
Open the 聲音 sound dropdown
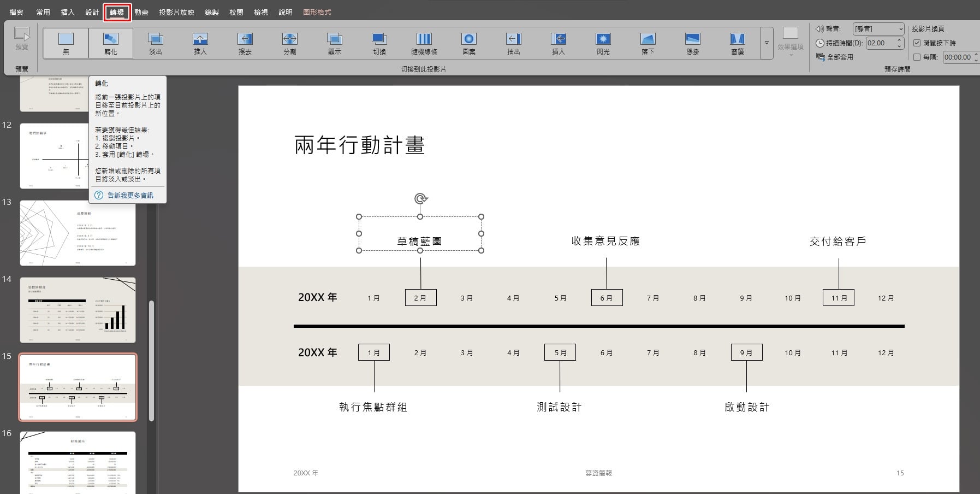(878, 28)
